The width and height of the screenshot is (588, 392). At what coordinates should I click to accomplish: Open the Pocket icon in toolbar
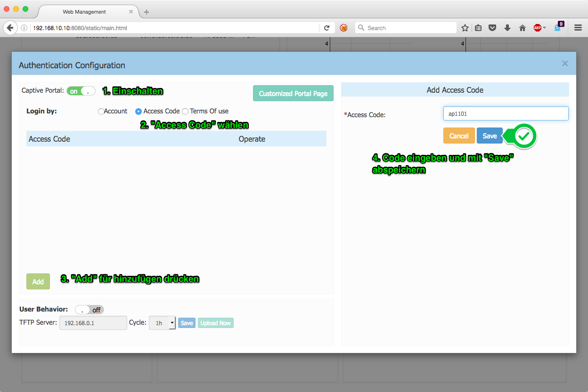pos(492,28)
